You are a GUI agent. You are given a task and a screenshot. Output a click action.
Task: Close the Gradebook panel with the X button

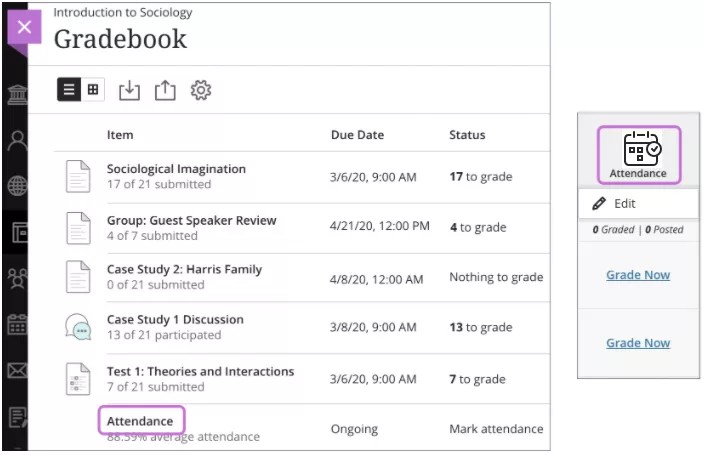coord(24,27)
